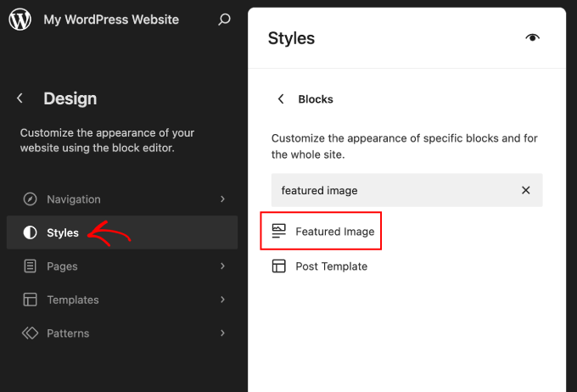The height and width of the screenshot is (392, 577).
Task: Expand the Templates chevron arrow
Action: (222, 300)
